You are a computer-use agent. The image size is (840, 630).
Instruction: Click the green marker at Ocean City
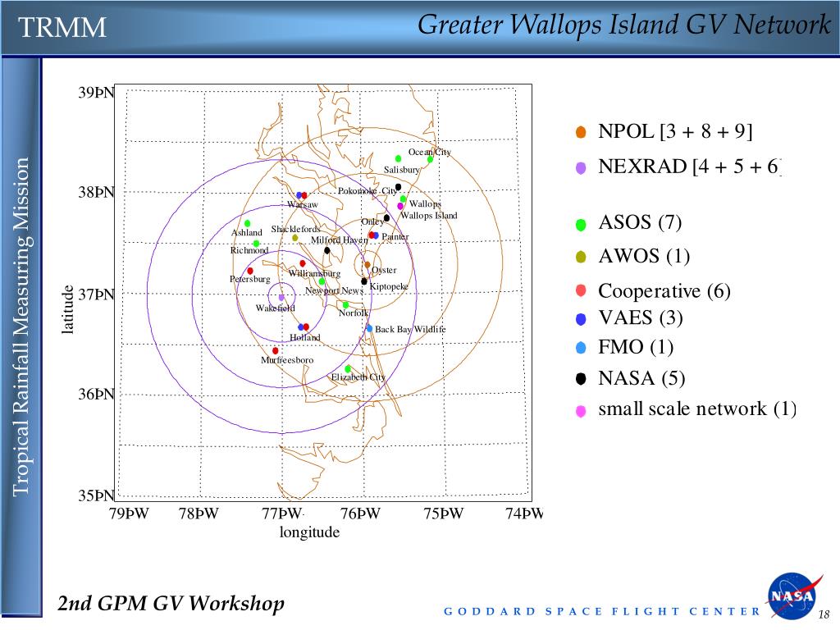pyautogui.click(x=430, y=159)
